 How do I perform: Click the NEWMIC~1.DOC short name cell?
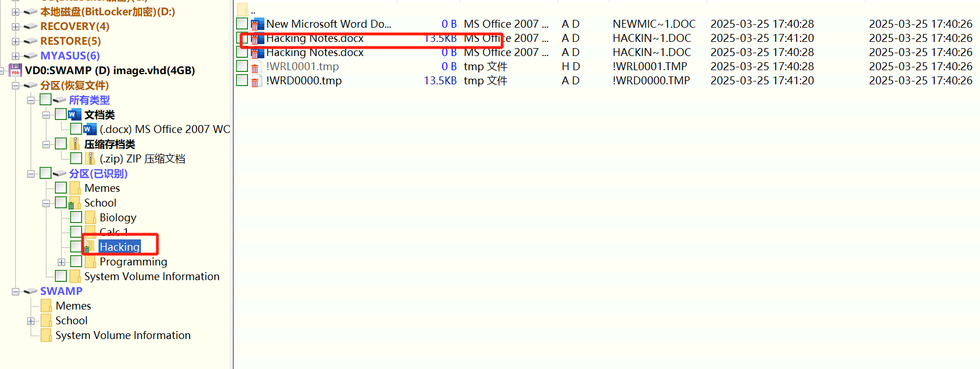point(654,24)
